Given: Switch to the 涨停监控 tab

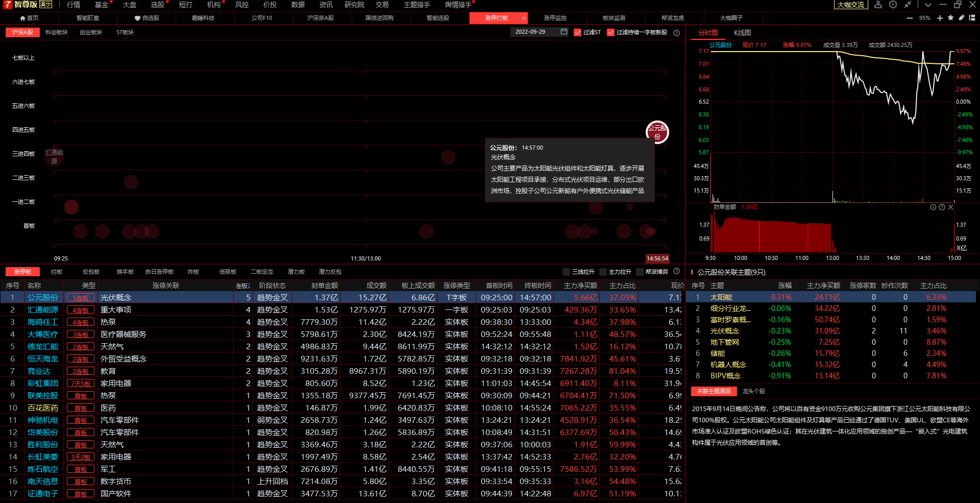Looking at the screenshot, I should click(555, 18).
